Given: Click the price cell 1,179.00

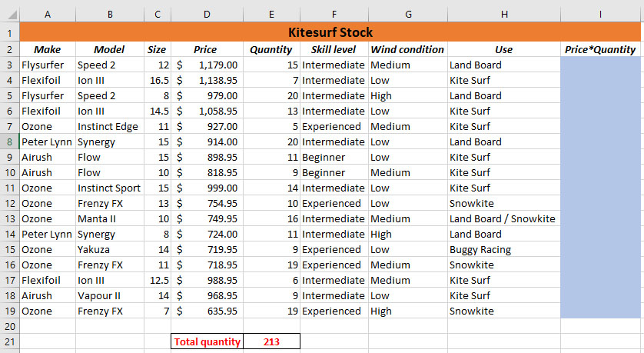Looking at the screenshot, I should 207,65.
